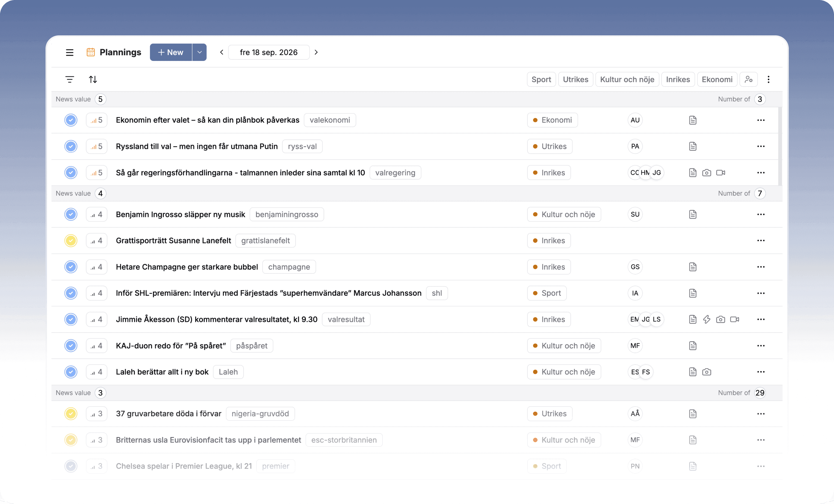Open the user settings filter icon

[748, 79]
